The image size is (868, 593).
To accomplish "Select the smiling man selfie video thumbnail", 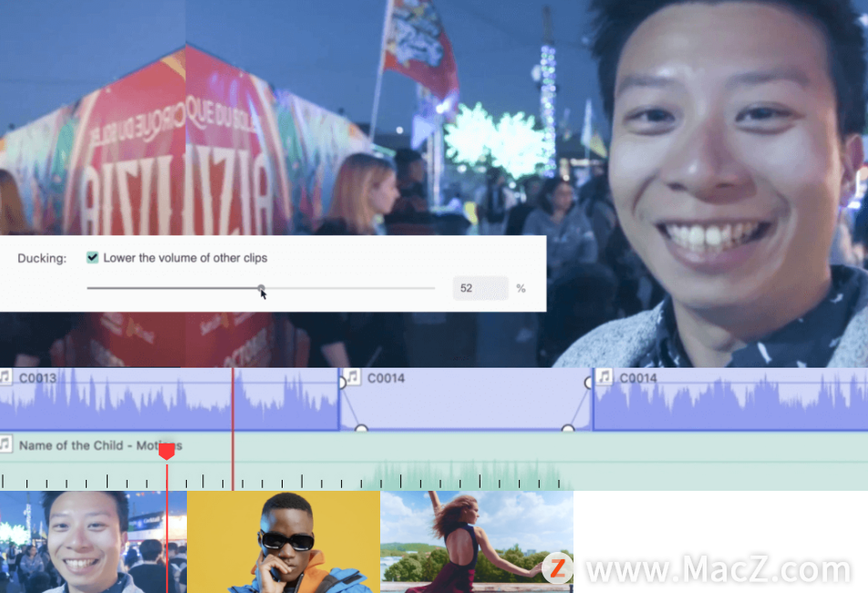I will [x=93, y=542].
